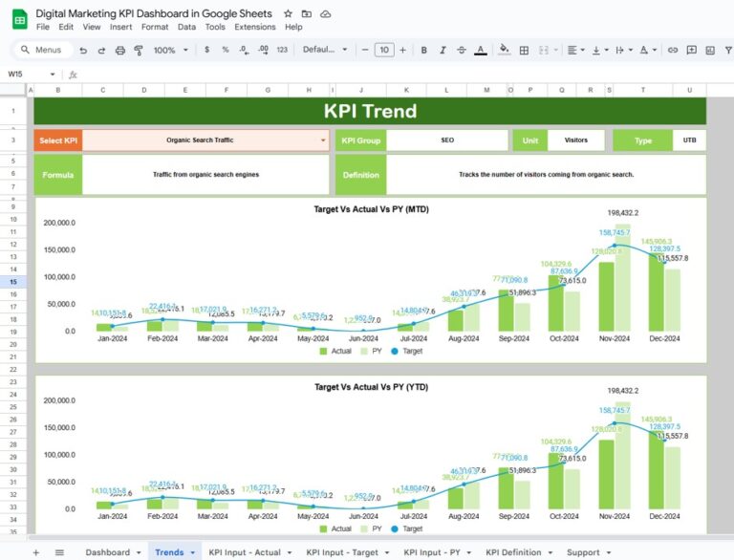
Task: Open the Trends tab dropdown arrow
Action: point(193,553)
